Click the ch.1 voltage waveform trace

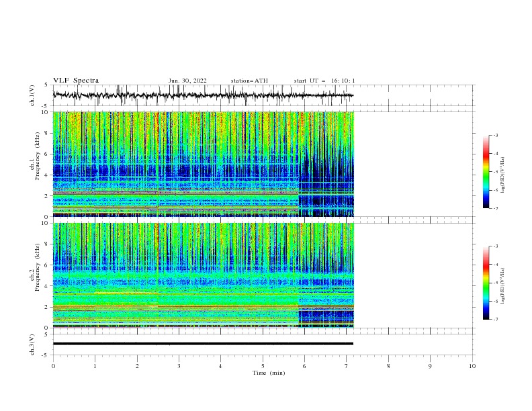pos(204,95)
